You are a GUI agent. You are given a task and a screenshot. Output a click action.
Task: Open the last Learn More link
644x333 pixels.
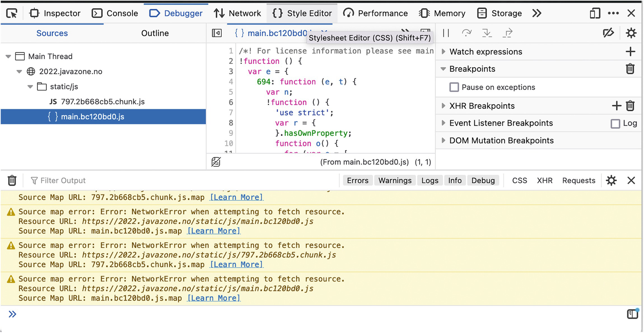coord(214,298)
